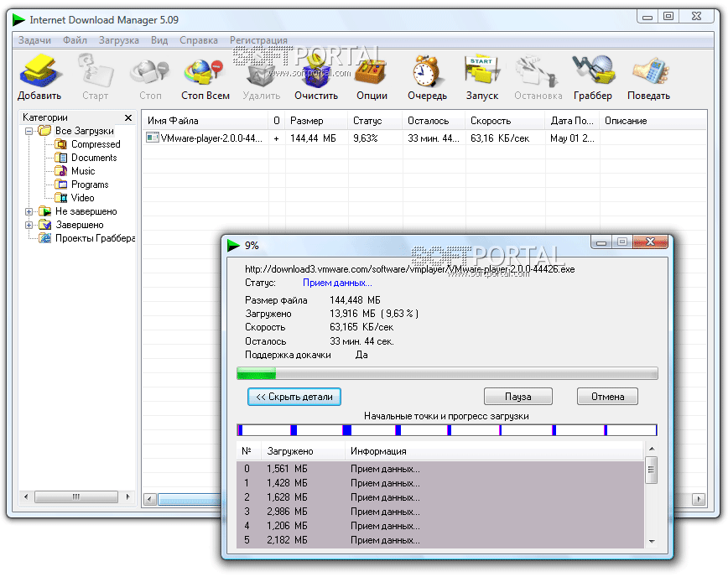The image size is (728, 577).
Task: Open the Справка menu
Action: coord(198,40)
